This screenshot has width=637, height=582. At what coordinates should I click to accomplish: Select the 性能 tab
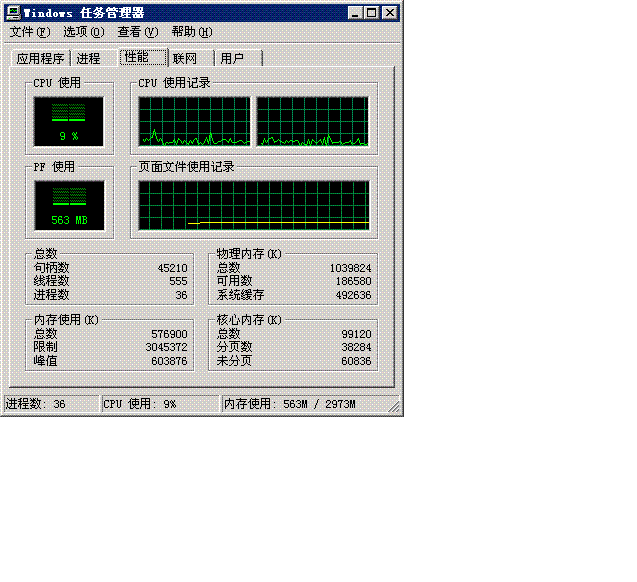pos(143,57)
